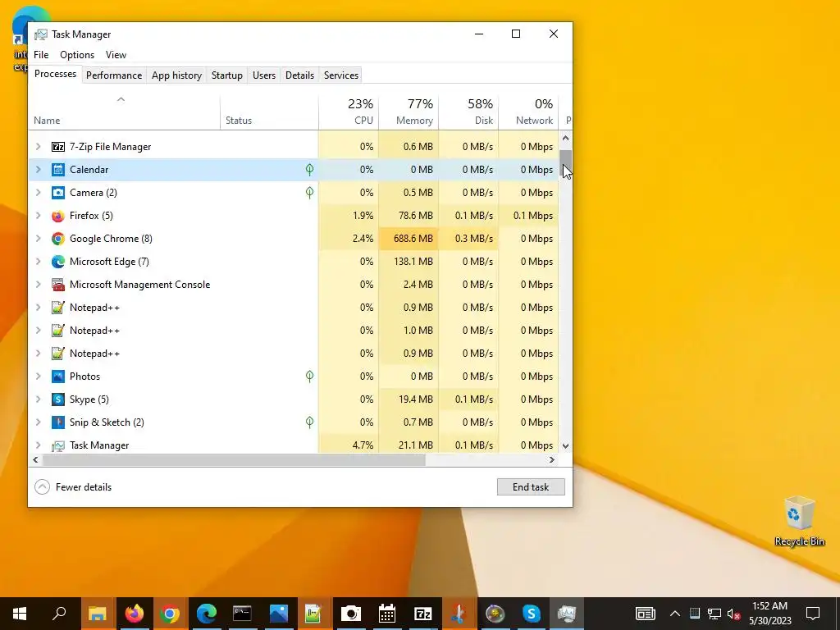Switch to the Details tab
The height and width of the screenshot is (630, 840).
point(299,75)
